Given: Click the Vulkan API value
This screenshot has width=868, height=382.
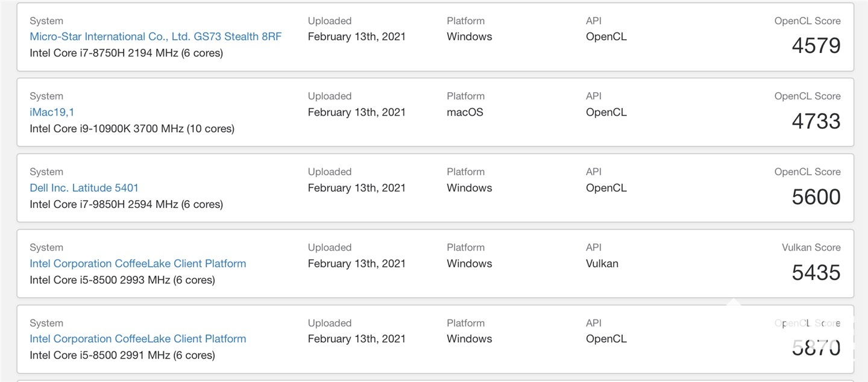Looking at the screenshot, I should 602,263.
